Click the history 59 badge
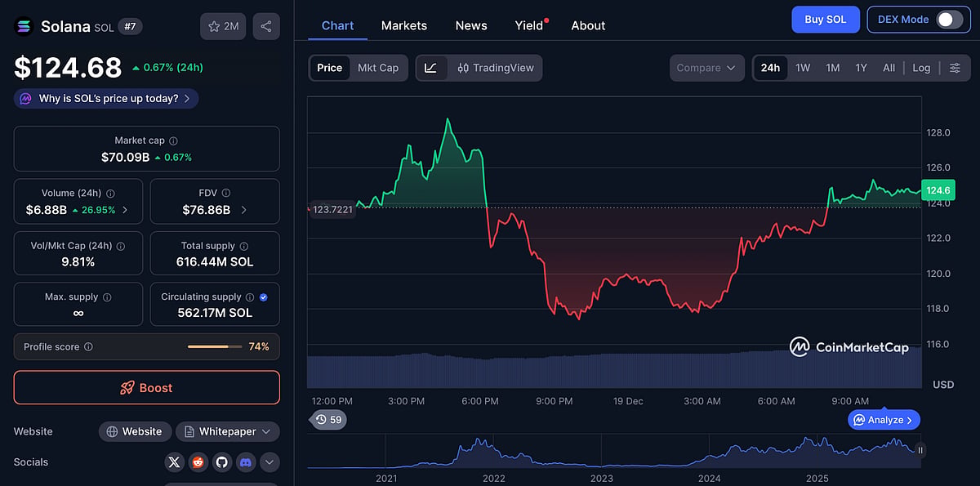The width and height of the screenshot is (980, 486). (x=329, y=419)
